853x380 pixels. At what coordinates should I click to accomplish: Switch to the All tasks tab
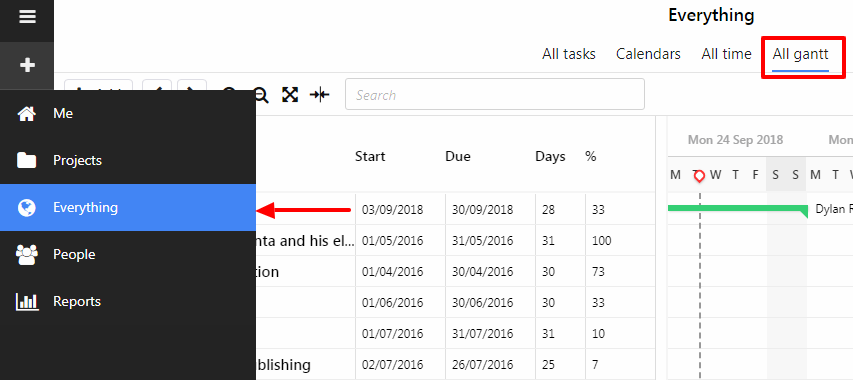[568, 54]
